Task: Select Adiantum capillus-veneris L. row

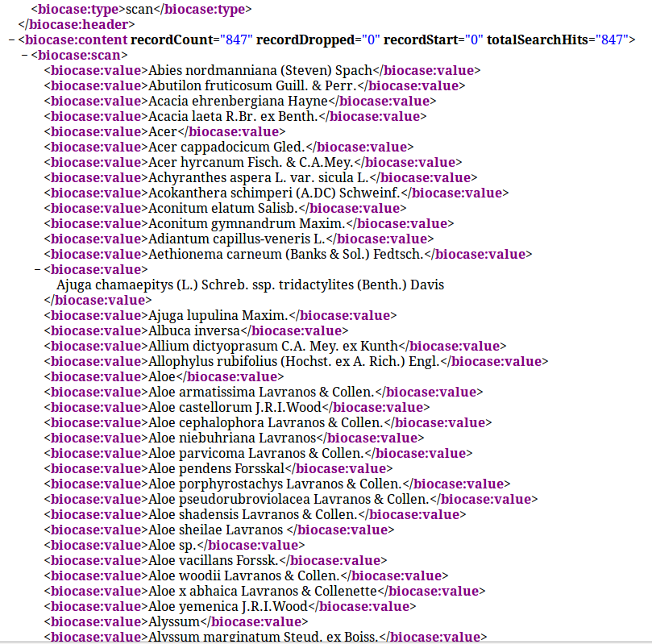Action: click(239, 239)
